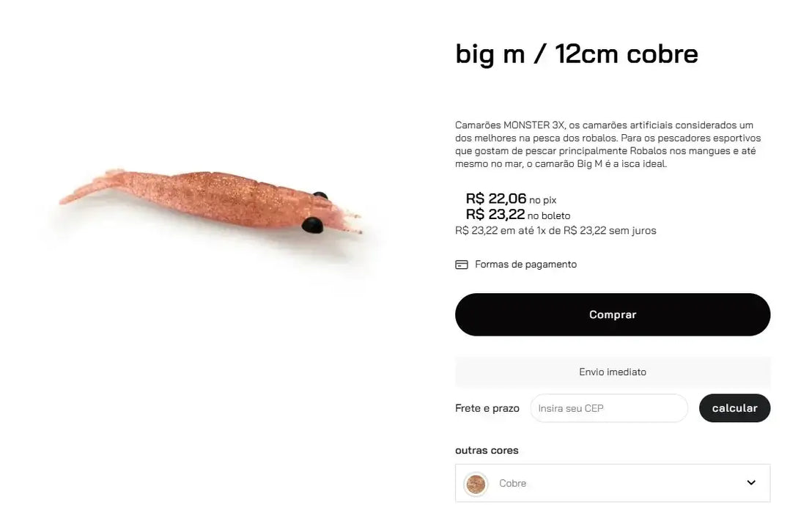Click the 'outras cores' label
The height and width of the screenshot is (513, 812).
click(487, 450)
